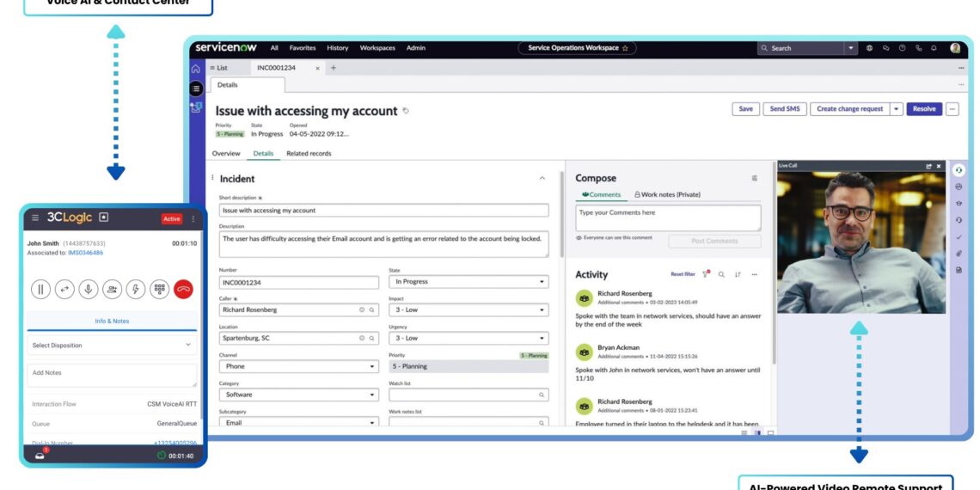980x490 pixels.
Task: Open the notifications bell
Action: pyautogui.click(x=934, y=48)
